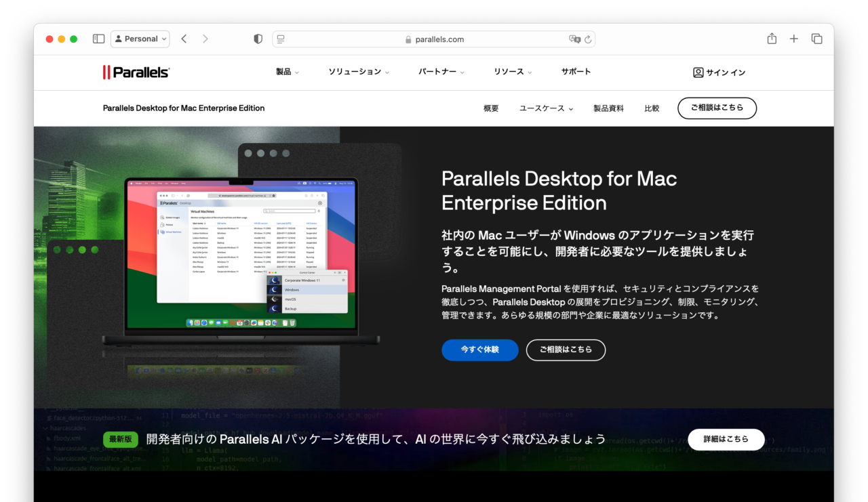Open the Personal profile dropdown

pos(140,39)
